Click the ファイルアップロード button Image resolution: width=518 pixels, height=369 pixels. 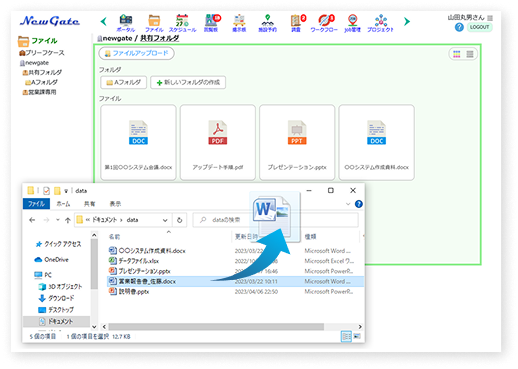[136, 53]
